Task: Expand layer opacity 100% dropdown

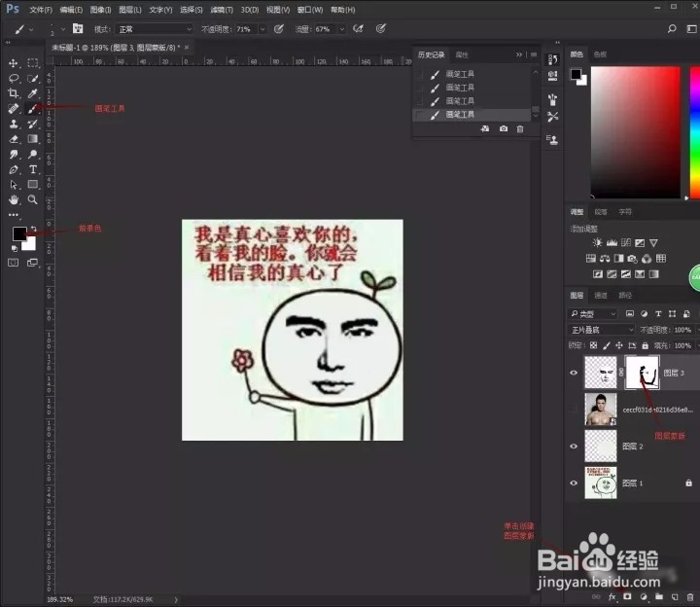Action: coord(697,330)
